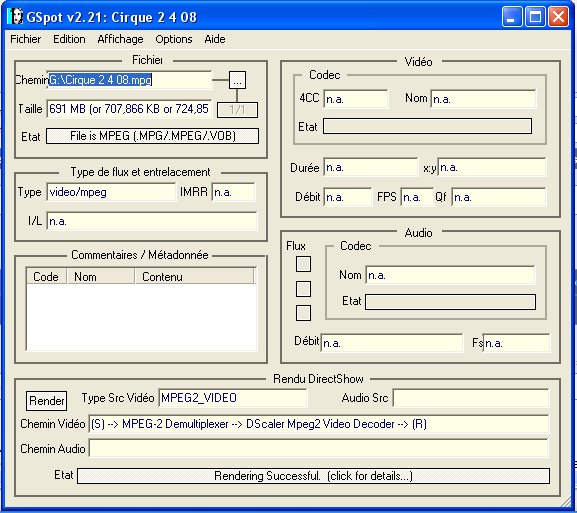577x513 pixels.
Task: Maximize the GSpot window
Action: pos(535,17)
